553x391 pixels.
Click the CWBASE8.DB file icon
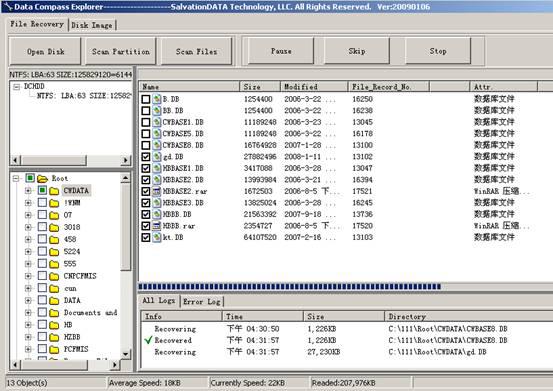coord(157,145)
